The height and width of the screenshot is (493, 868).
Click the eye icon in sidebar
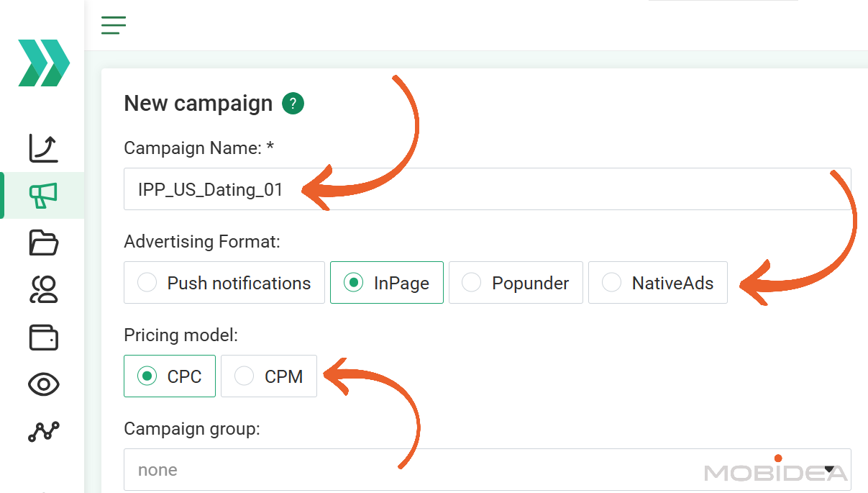pos(43,384)
